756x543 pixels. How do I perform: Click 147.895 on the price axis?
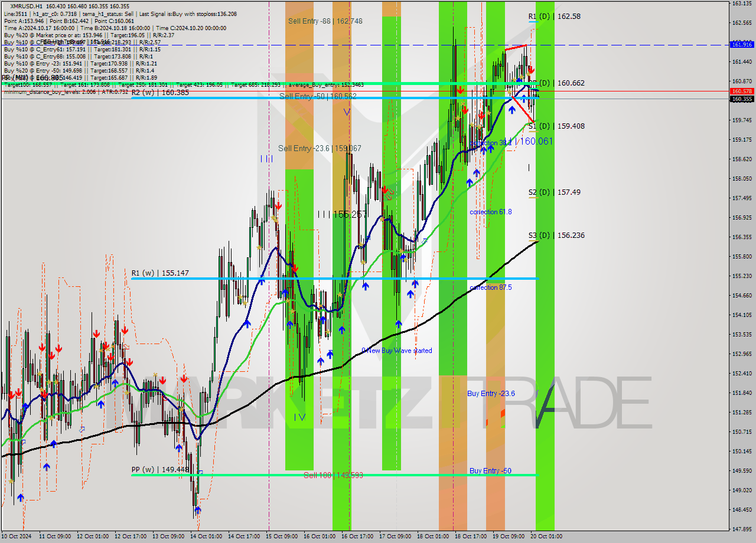(x=741, y=529)
